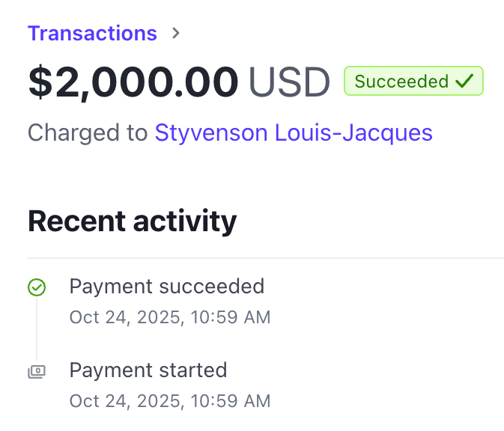
Task: Select the $2,000.00 payment amount
Action: pyautogui.click(x=133, y=82)
